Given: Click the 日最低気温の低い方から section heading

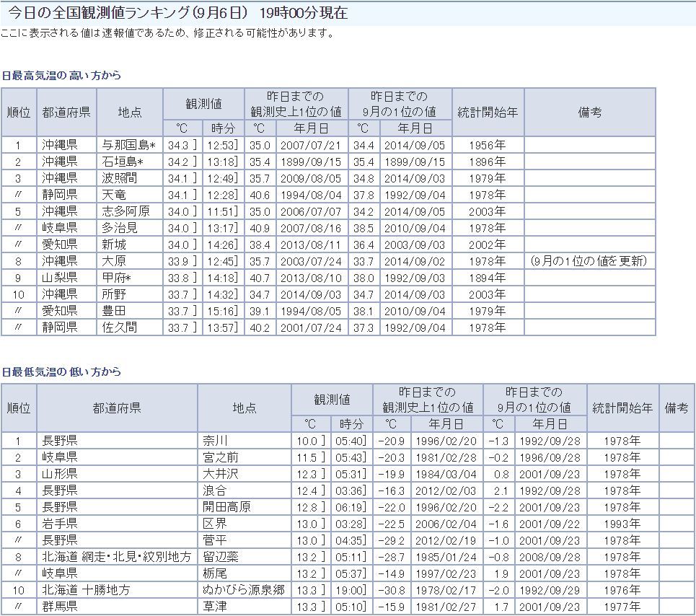Looking at the screenshot, I should pos(61,372).
